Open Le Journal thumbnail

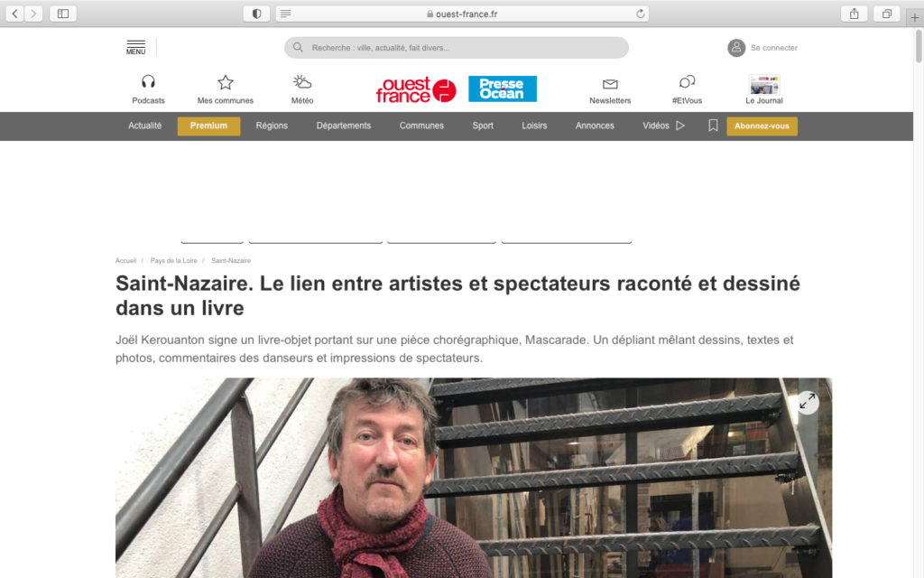[764, 85]
